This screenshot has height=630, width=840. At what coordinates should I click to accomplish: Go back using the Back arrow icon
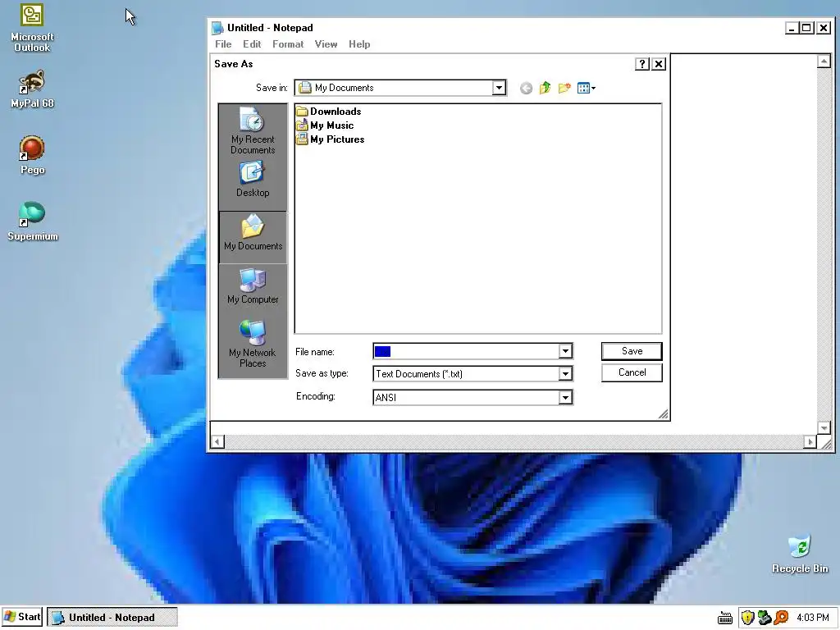(526, 88)
